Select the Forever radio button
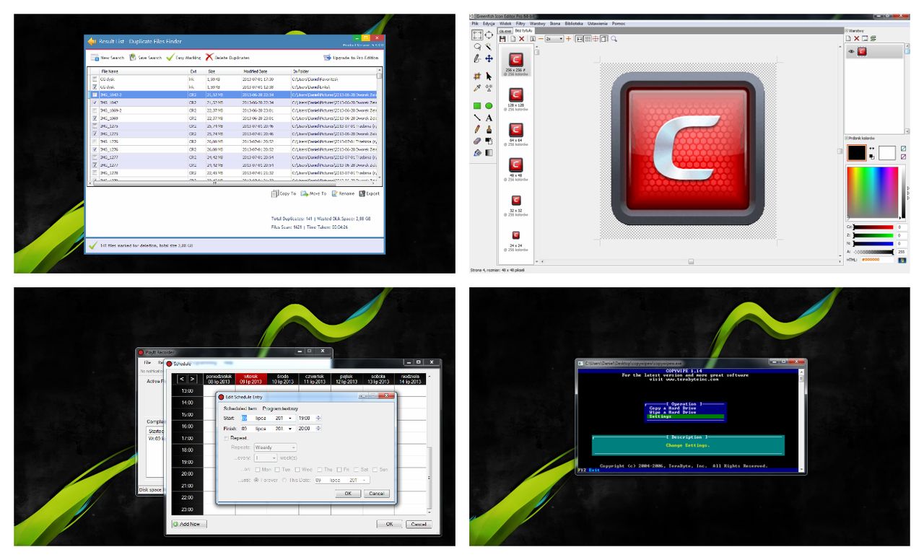This screenshot has width=924, height=560. click(x=256, y=480)
